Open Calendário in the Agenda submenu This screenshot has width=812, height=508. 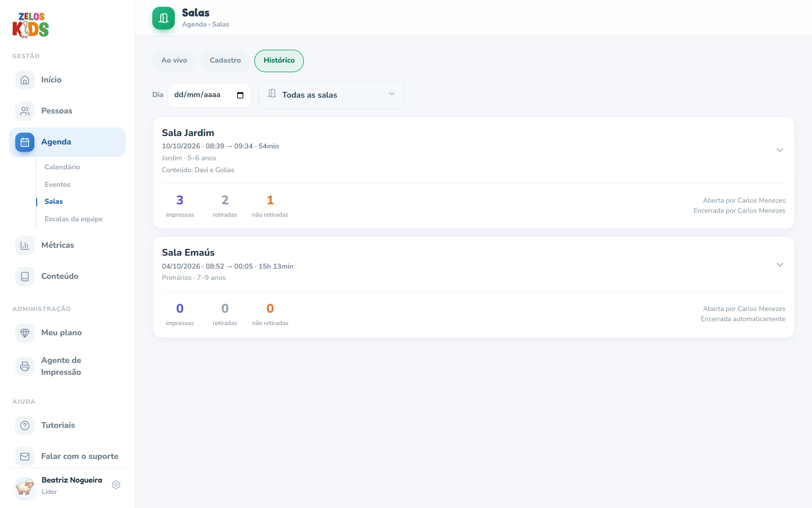62,167
